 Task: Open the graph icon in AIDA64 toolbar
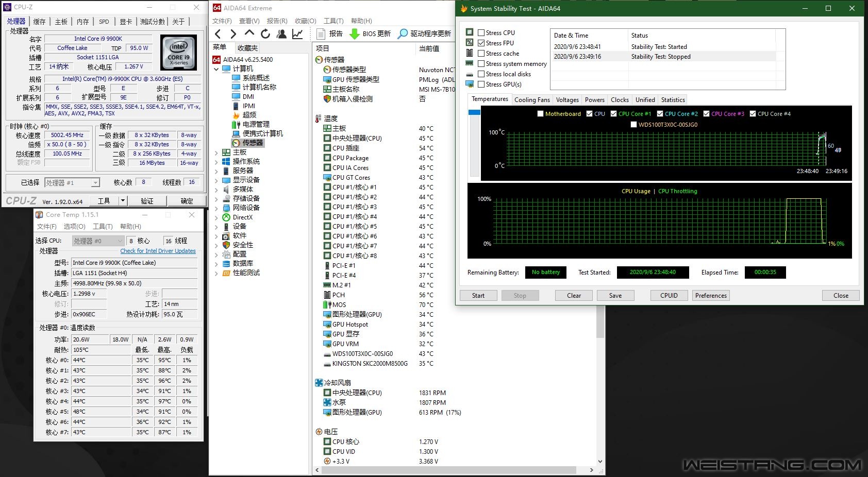[x=297, y=34]
